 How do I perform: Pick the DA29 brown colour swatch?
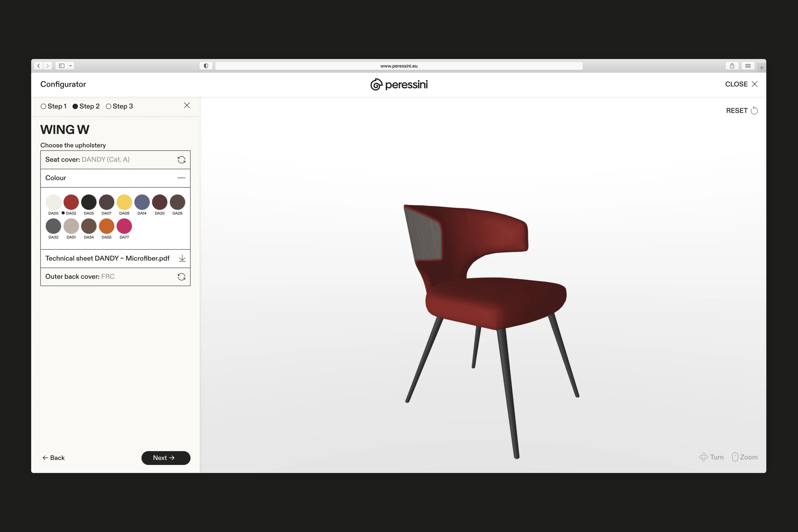(177, 202)
